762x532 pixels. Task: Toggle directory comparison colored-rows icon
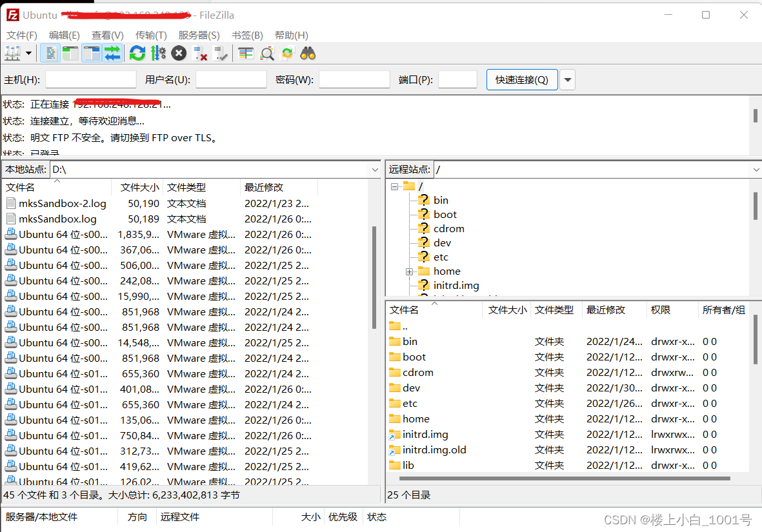pyautogui.click(x=246, y=53)
